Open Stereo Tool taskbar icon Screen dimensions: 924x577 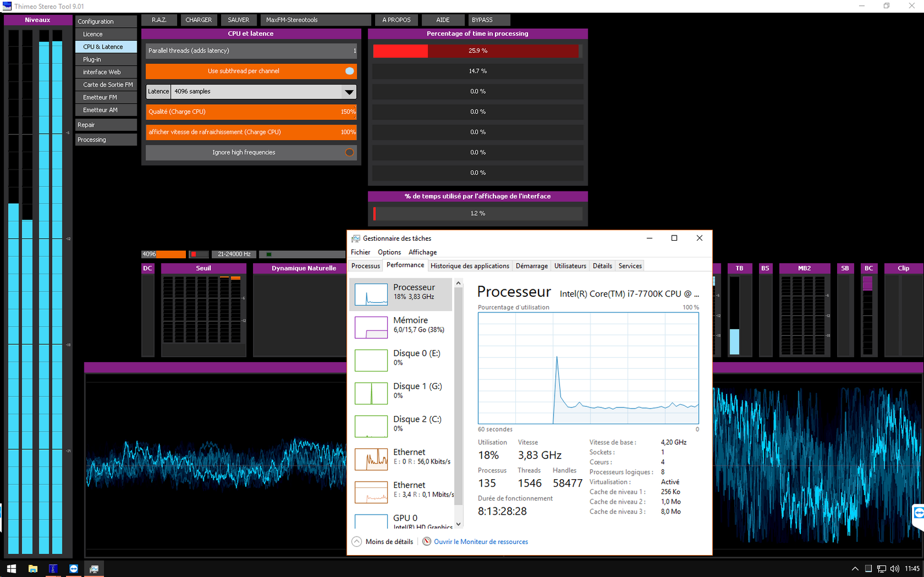click(53, 568)
